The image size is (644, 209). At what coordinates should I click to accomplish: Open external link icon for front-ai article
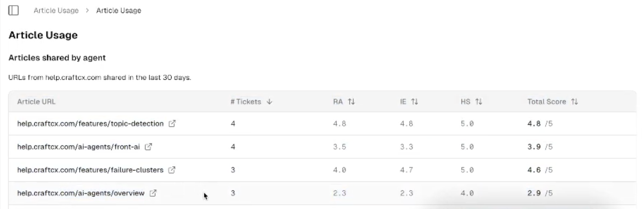[148, 147]
